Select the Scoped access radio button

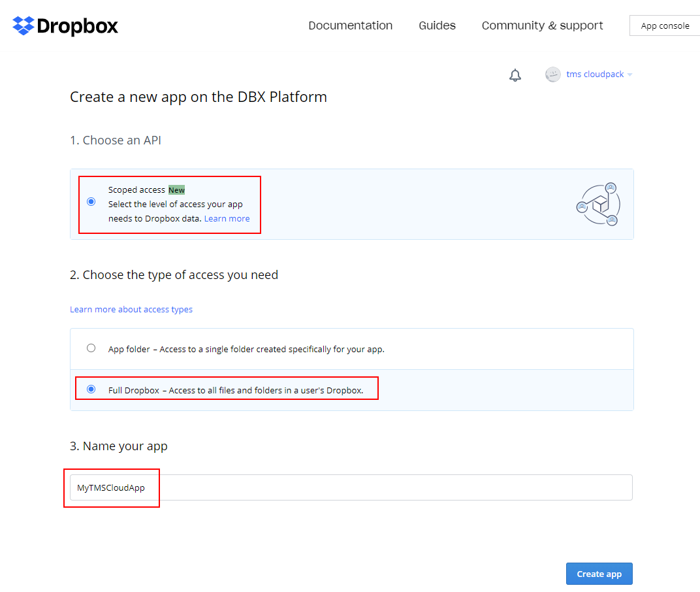[91, 202]
